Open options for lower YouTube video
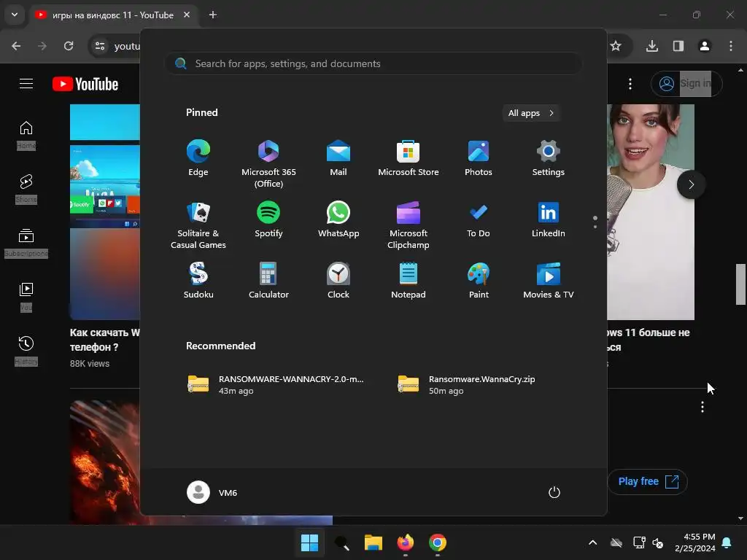 tap(703, 407)
